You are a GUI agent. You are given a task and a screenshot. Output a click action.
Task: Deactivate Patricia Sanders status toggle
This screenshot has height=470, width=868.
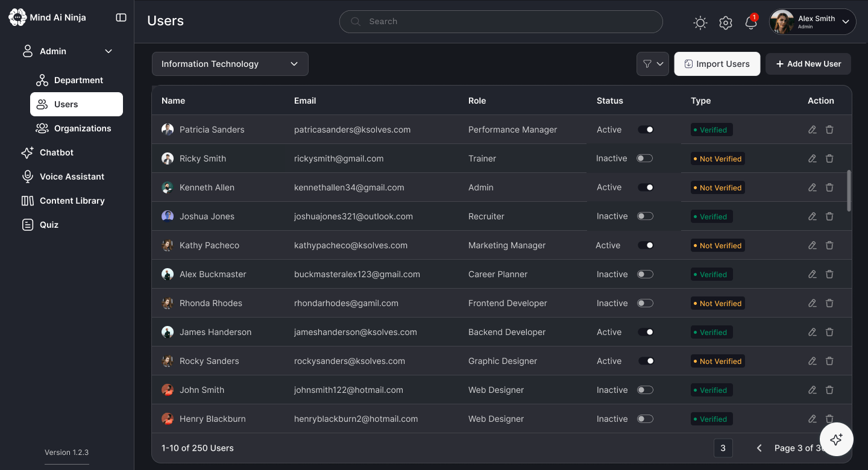[x=646, y=130]
